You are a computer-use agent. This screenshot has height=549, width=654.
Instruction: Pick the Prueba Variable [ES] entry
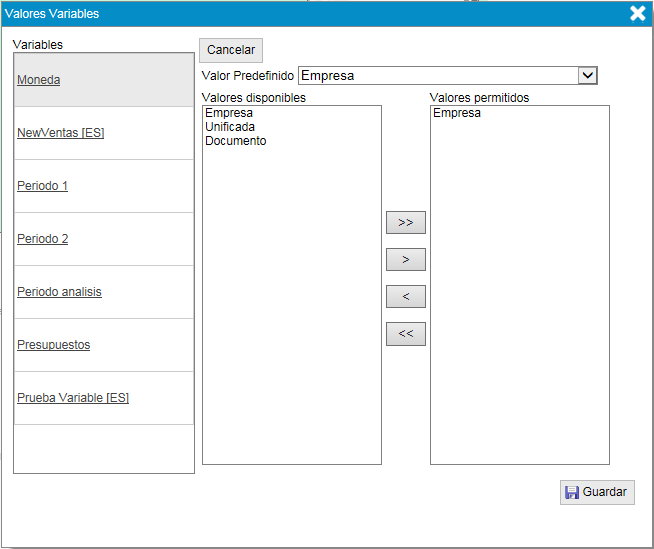coord(73,398)
